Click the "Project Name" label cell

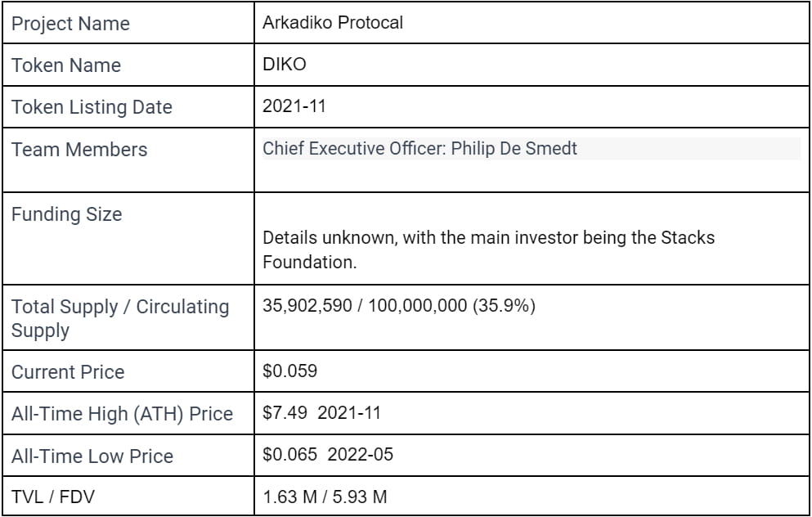pos(70,24)
